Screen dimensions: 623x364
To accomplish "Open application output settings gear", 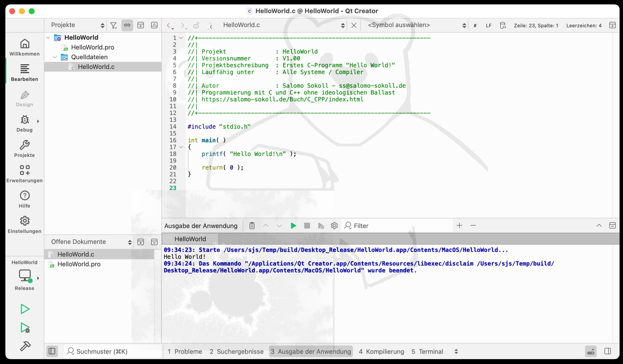I will coord(335,226).
